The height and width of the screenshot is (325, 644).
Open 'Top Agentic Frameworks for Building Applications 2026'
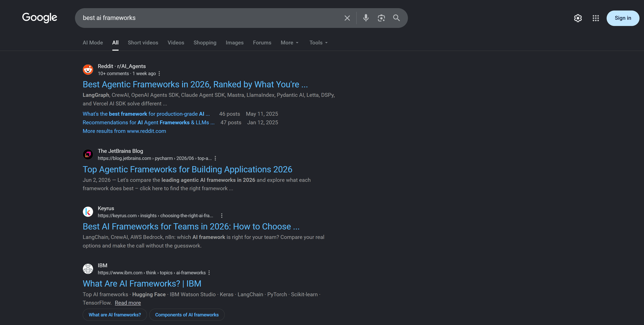tap(188, 169)
